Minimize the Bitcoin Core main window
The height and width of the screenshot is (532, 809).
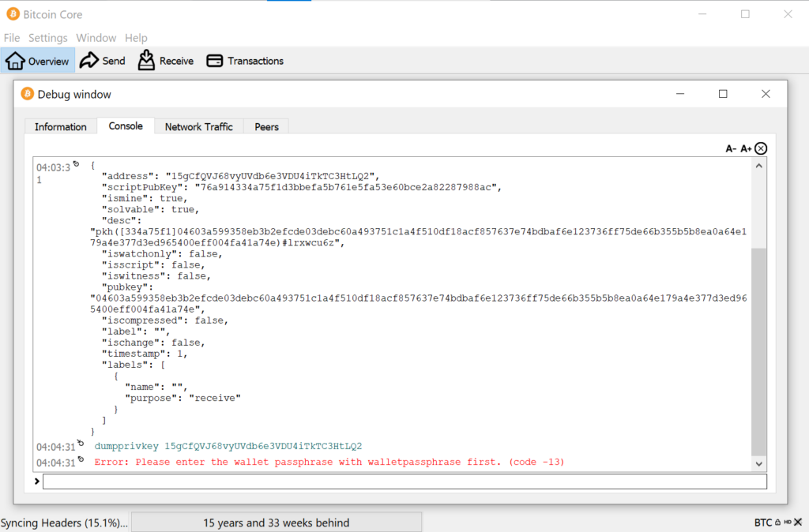point(702,14)
